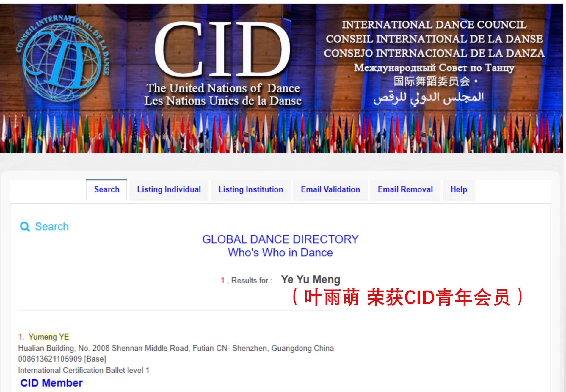566x392 pixels.
Task: Click the International Dance Council banner text
Action: click(434, 25)
